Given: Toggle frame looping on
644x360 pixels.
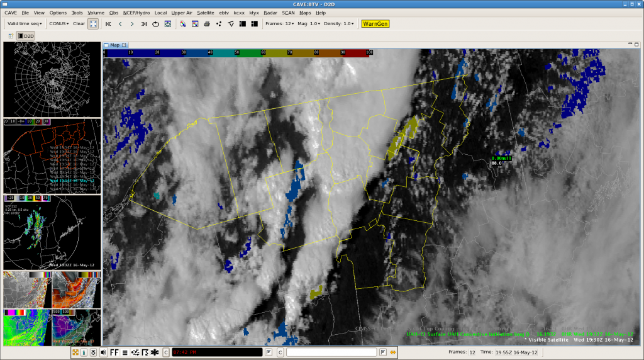Looking at the screenshot, I should [x=156, y=24].
